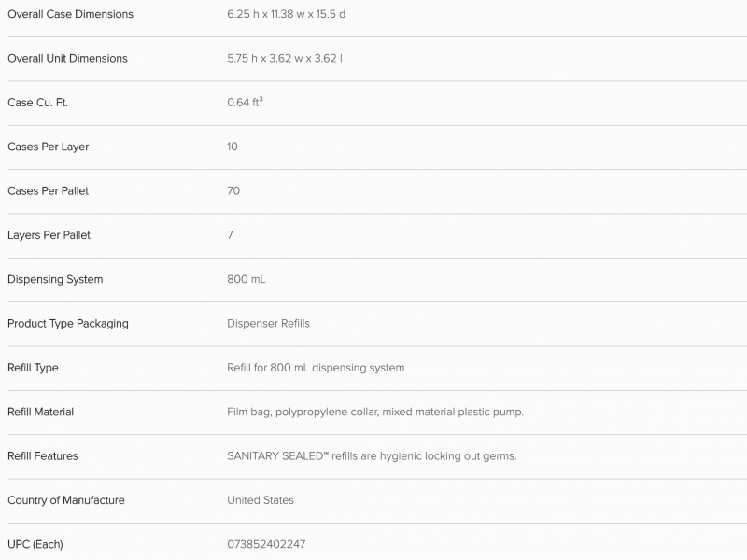Select the Dispenser Refills text
747x560 pixels.
point(268,324)
